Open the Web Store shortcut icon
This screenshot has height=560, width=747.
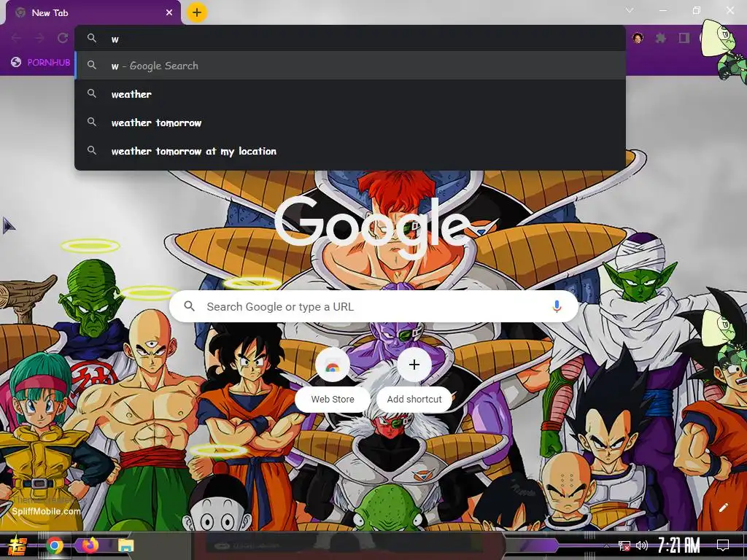click(333, 365)
